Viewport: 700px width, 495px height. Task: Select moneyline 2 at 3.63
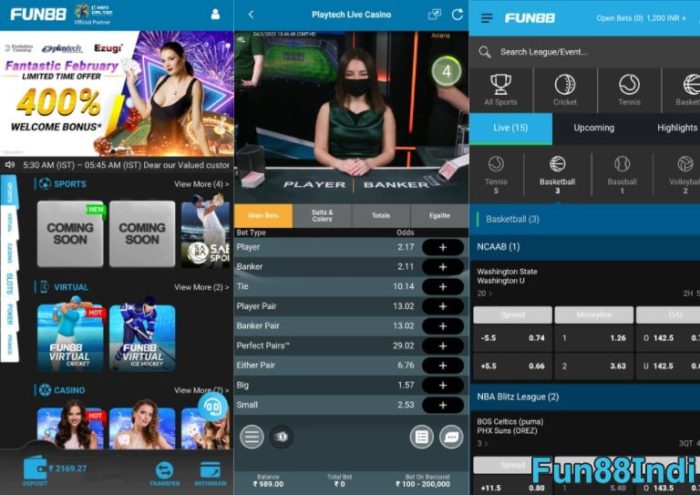click(x=594, y=366)
